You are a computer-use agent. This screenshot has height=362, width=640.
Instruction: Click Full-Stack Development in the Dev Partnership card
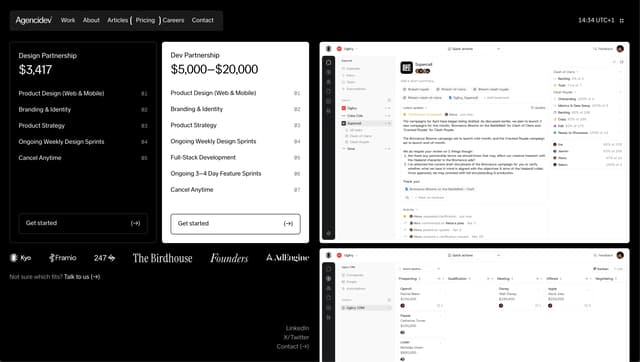pos(203,158)
